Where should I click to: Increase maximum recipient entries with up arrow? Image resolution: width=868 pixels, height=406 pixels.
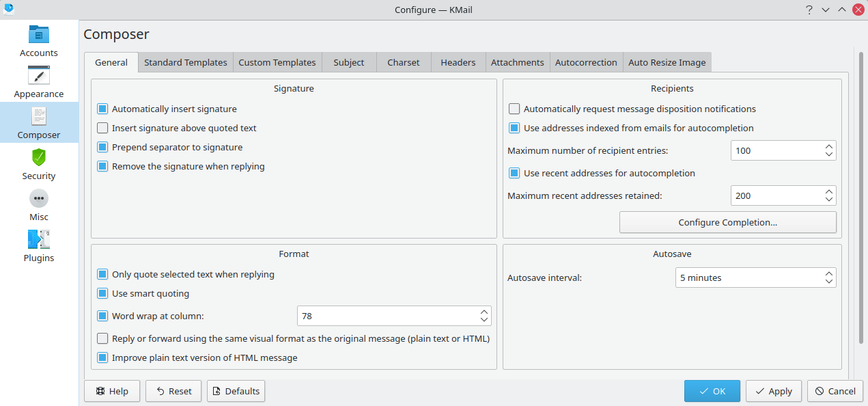[829, 146]
